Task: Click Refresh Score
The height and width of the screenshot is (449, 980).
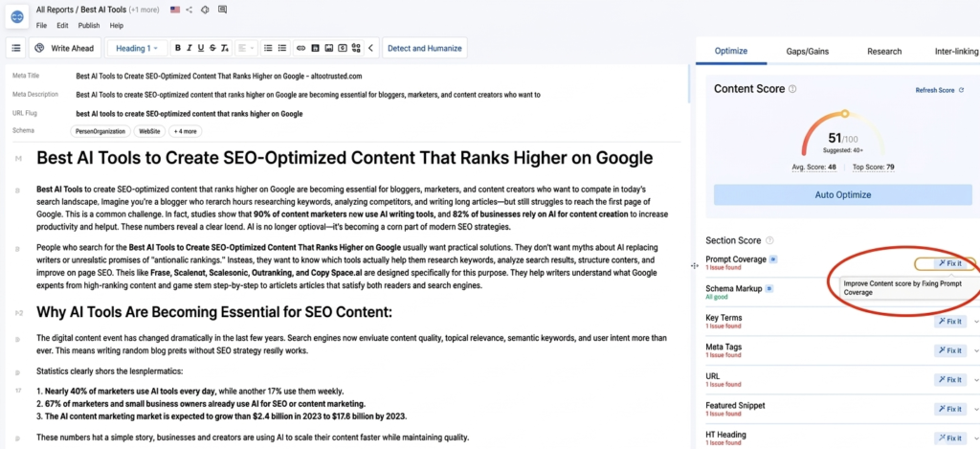Action: point(940,90)
